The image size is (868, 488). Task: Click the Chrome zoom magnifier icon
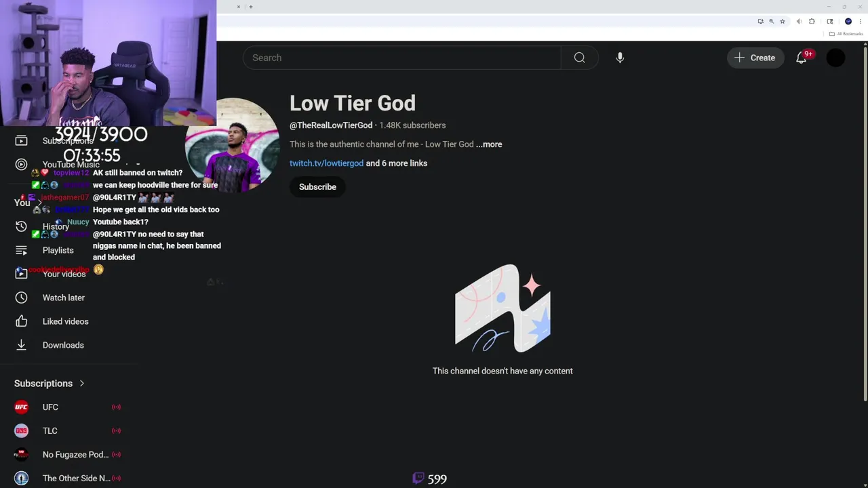[x=771, y=22]
